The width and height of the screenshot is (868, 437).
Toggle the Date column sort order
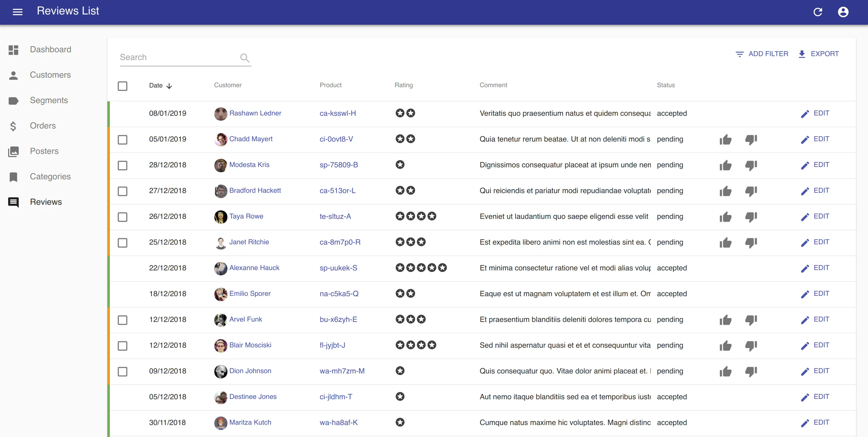coord(161,85)
